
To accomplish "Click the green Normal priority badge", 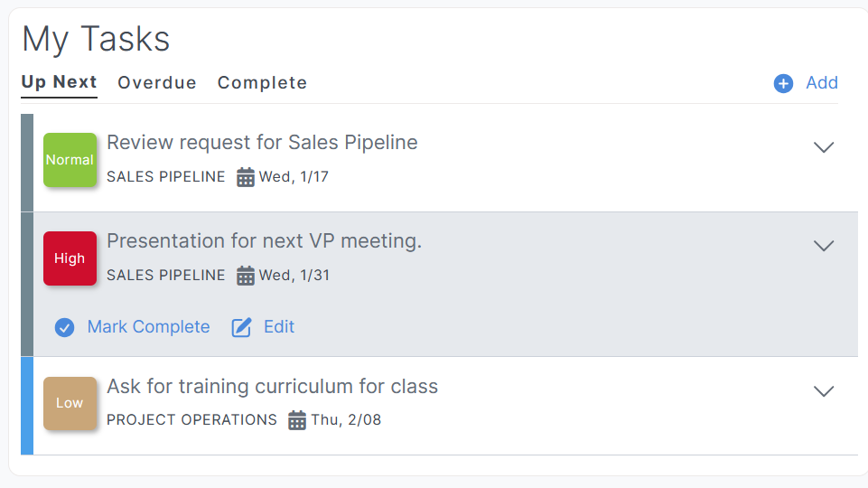I will (x=70, y=160).
